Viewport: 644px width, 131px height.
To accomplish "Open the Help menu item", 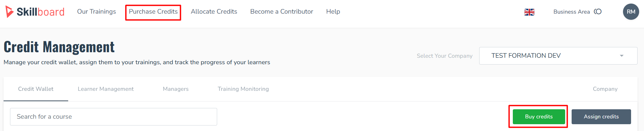I will 333,12.
